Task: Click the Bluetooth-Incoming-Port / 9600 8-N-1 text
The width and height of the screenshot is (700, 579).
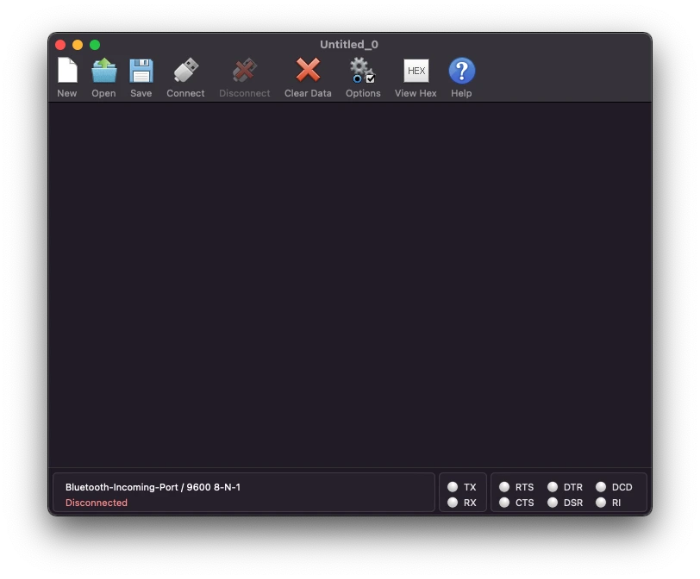Action: 153,487
